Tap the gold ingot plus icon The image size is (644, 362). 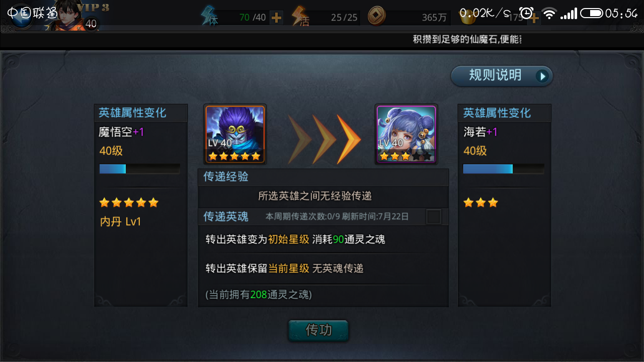(x=533, y=19)
